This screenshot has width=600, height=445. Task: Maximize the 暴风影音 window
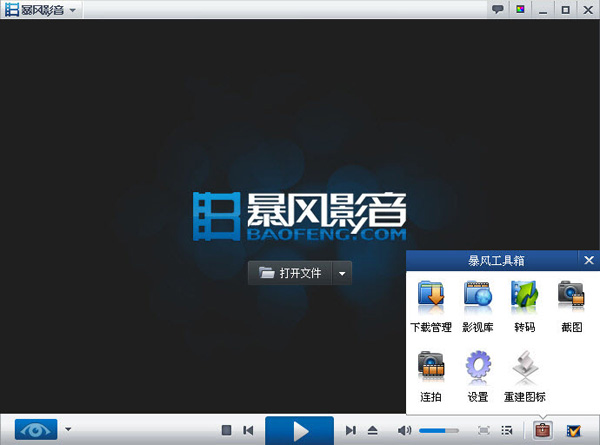point(565,10)
